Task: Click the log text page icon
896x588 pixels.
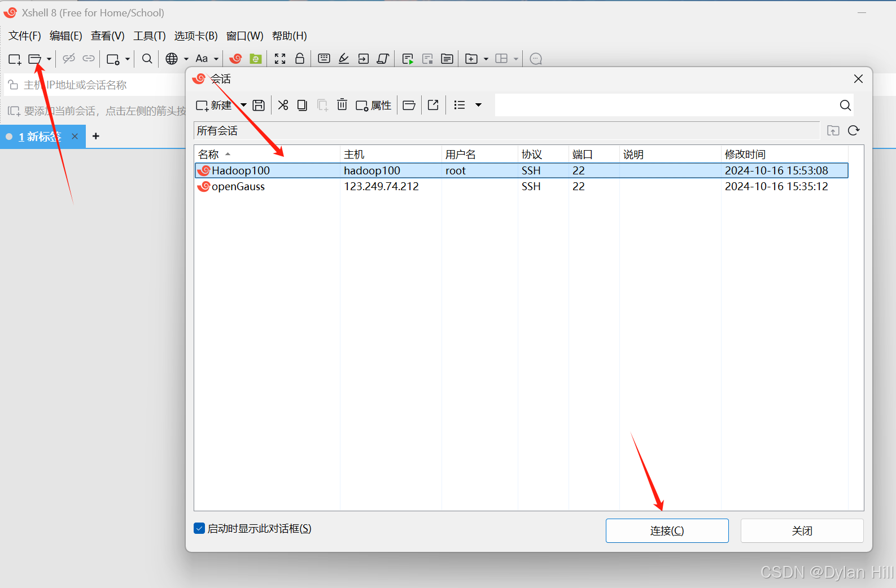Action: click(x=447, y=59)
